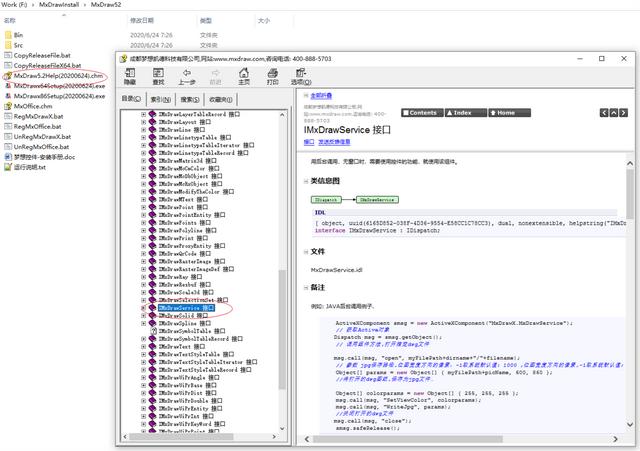
Task: Switch to the 目录(C) contents tab
Action: [x=131, y=99]
